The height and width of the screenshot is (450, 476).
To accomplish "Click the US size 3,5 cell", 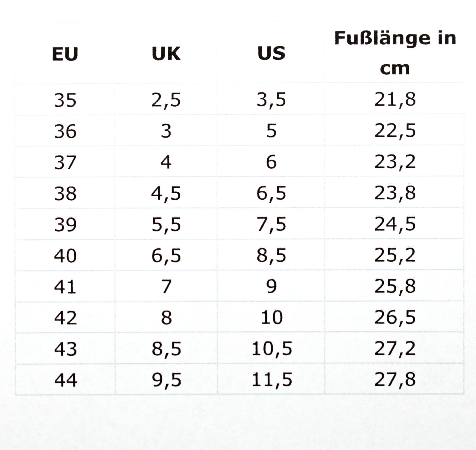I will tap(271, 100).
